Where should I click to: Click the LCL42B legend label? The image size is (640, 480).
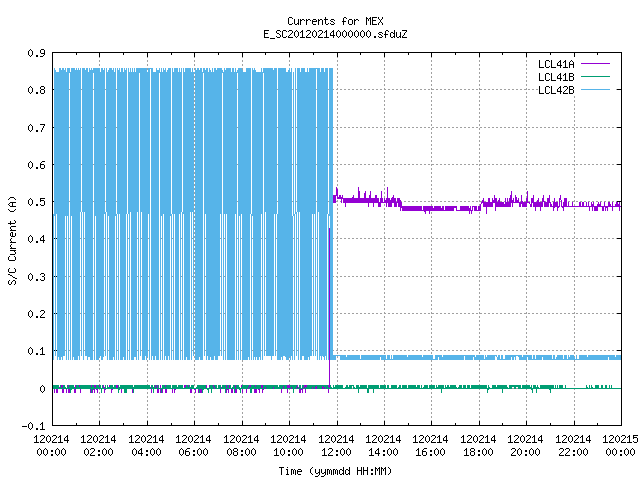click(x=556, y=90)
